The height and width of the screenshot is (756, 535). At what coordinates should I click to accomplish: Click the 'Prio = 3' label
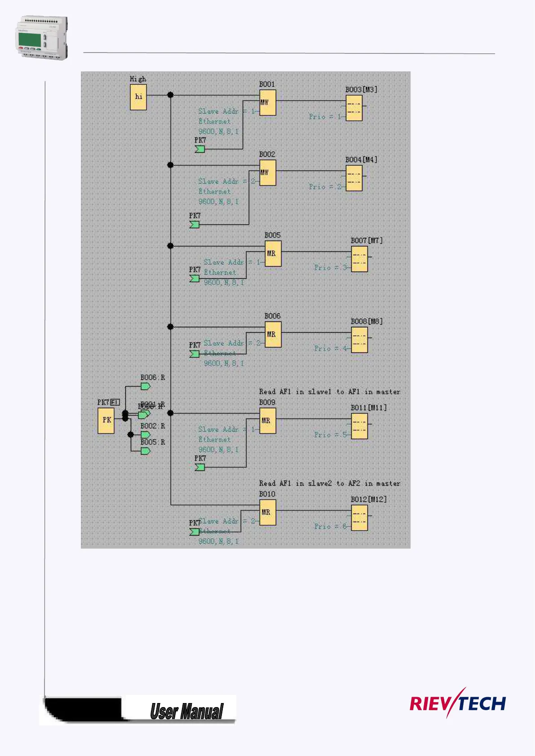pyautogui.click(x=331, y=268)
